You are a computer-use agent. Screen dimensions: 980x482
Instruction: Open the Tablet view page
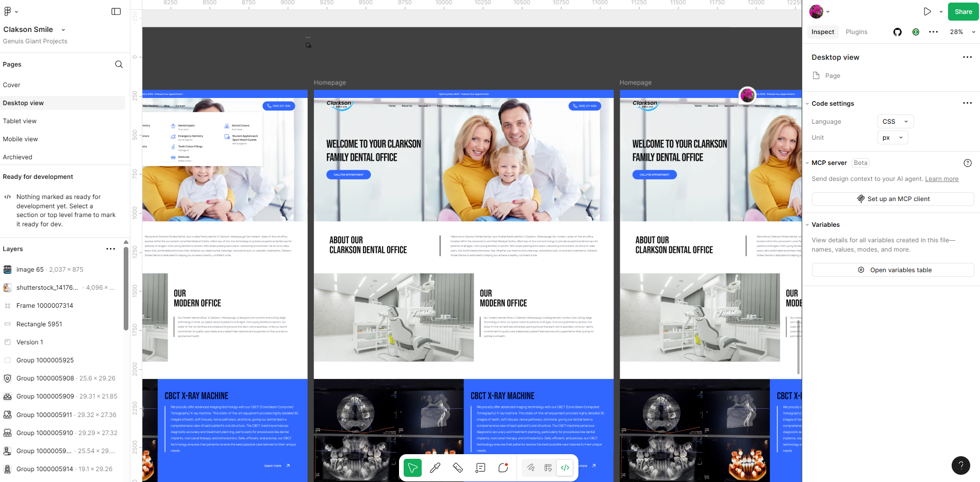coord(20,121)
